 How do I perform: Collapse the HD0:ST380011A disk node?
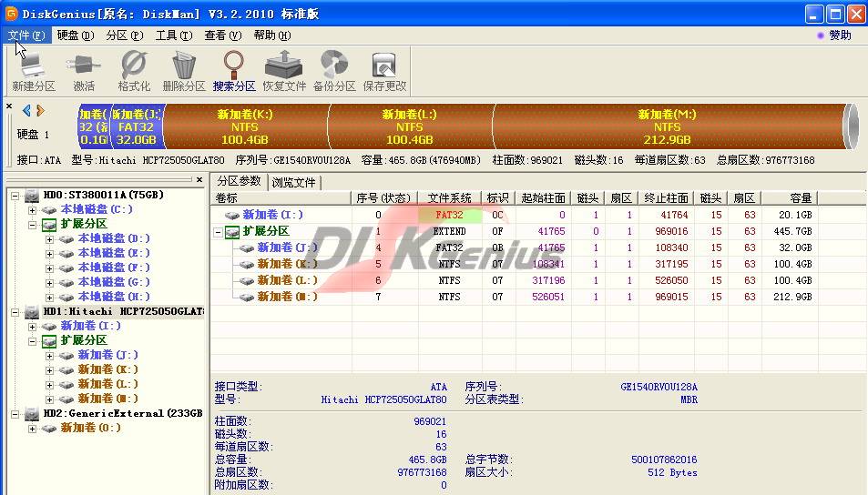coord(15,196)
